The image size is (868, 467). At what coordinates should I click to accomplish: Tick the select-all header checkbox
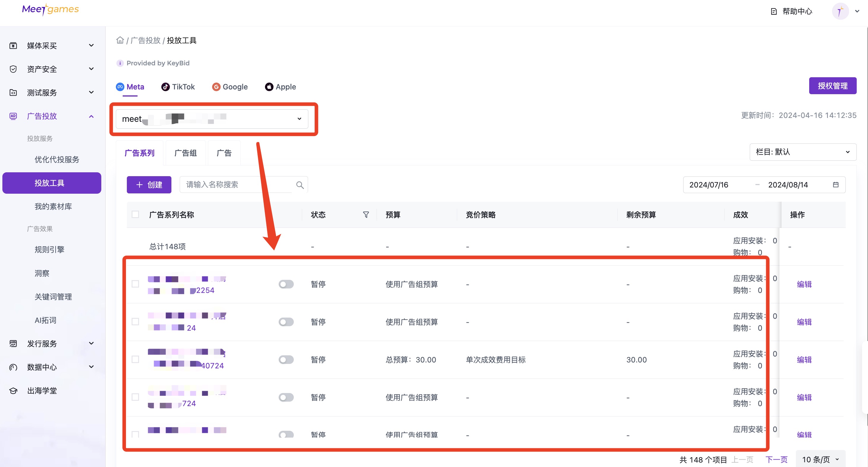coord(135,214)
